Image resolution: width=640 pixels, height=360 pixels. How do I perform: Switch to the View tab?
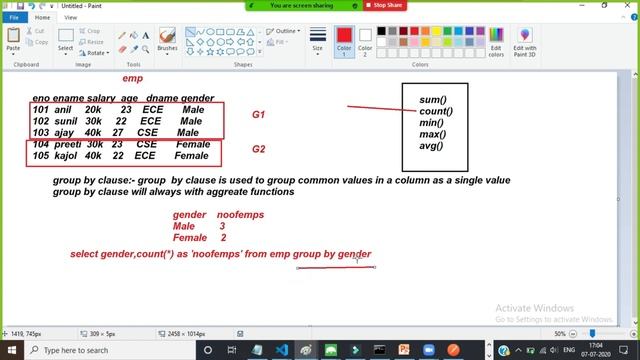coord(70,18)
